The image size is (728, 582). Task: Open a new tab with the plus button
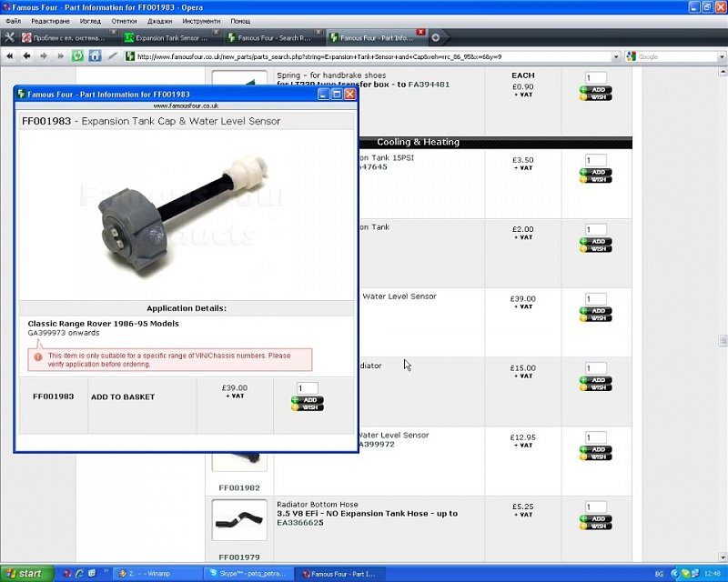(x=436, y=37)
